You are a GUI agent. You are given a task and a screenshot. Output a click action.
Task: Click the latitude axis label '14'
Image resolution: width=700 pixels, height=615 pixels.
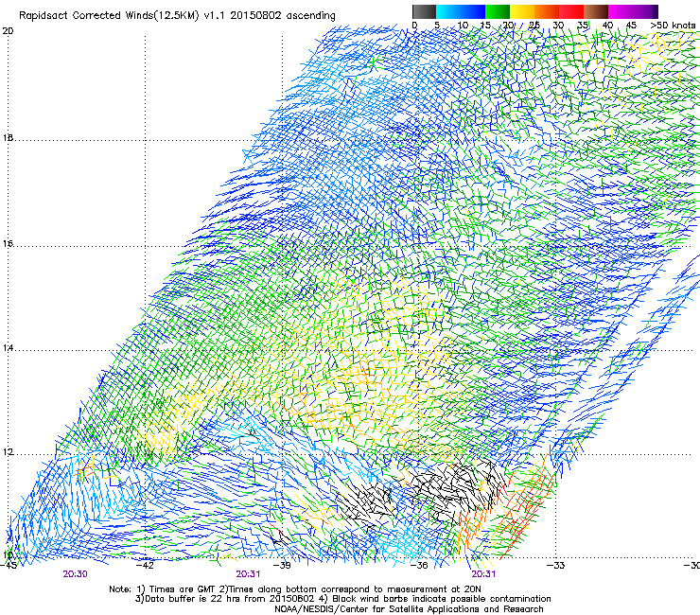click(x=8, y=348)
